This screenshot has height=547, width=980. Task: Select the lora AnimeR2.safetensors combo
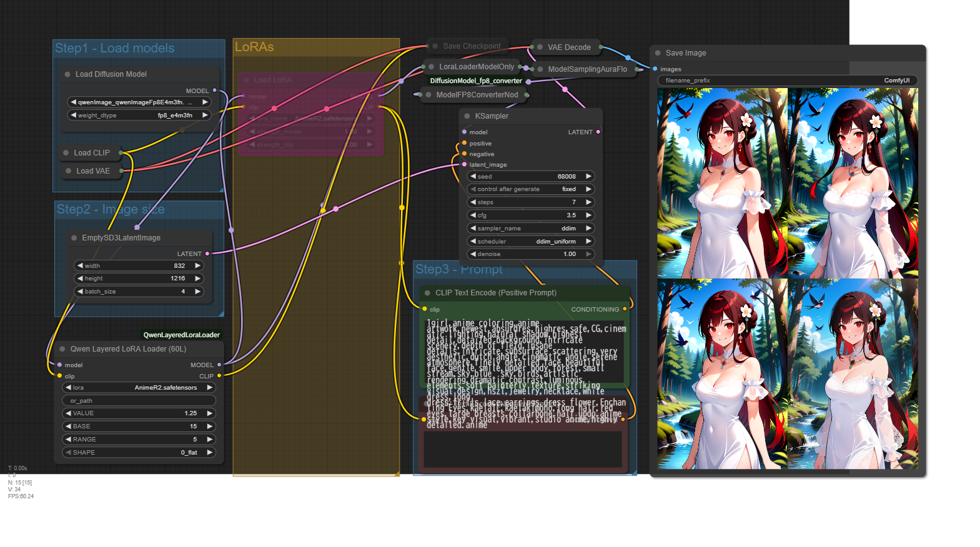coord(139,388)
